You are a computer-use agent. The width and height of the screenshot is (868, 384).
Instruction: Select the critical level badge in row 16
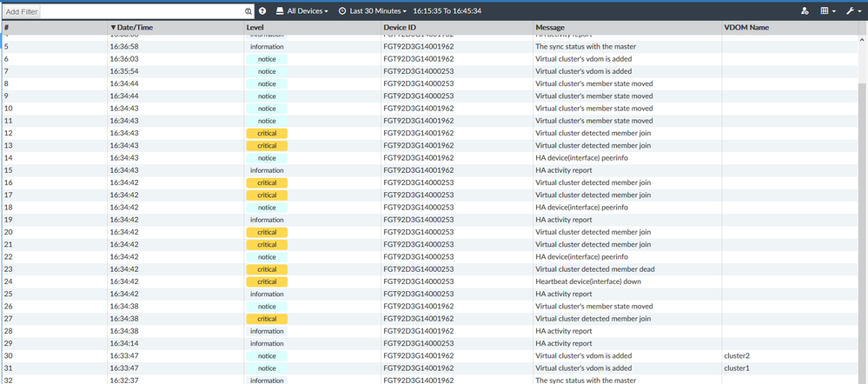267,182
